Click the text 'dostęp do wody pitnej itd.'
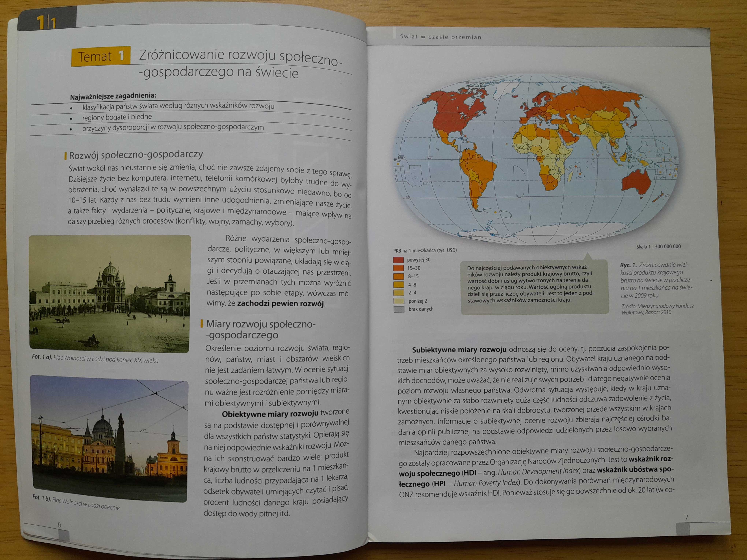The image size is (747, 560). 246,513
